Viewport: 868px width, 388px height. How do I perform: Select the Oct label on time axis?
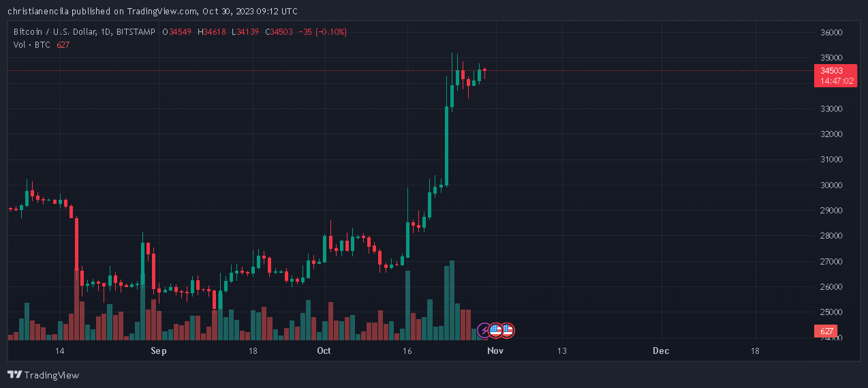point(324,351)
